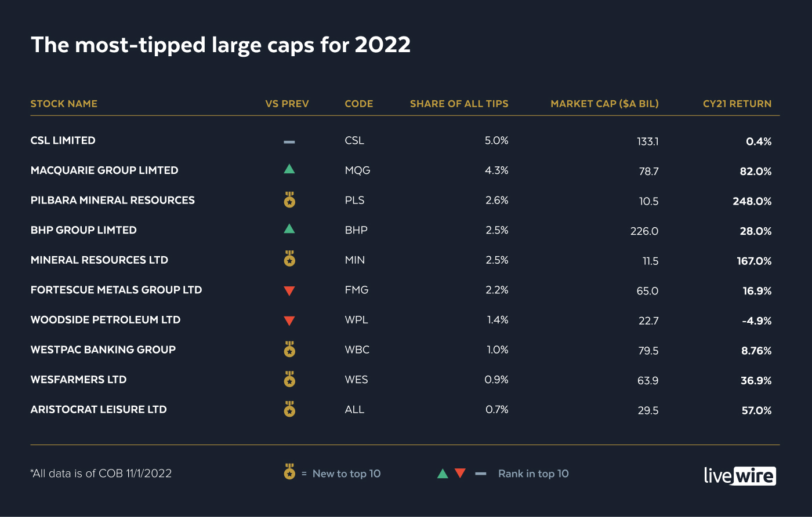This screenshot has width=812, height=517.
Task: Click the title 'The most-tipped large caps for 2022'
Action: click(220, 45)
